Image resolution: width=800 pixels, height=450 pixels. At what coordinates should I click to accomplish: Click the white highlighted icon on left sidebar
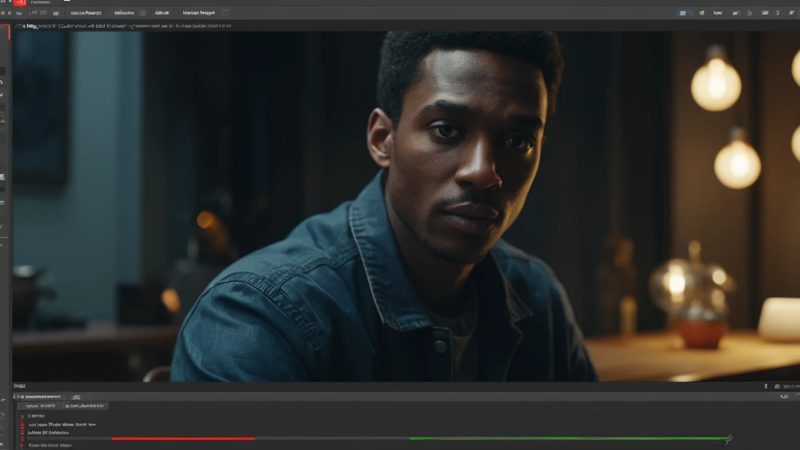[3, 176]
